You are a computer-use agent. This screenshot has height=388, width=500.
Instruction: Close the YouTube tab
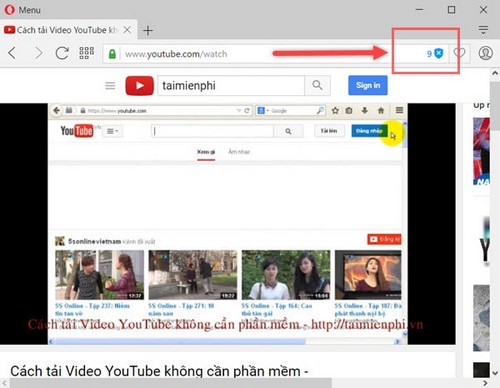point(127,30)
